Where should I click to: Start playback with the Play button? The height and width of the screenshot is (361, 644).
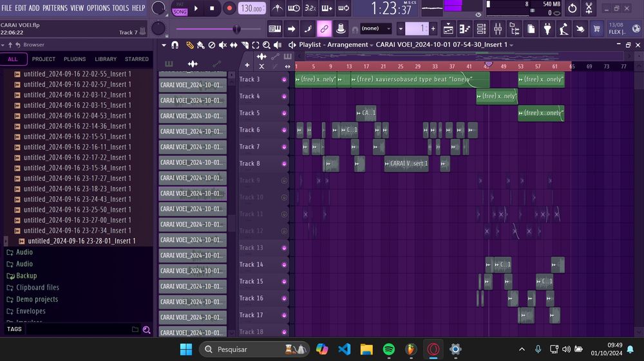pyautogui.click(x=196, y=8)
